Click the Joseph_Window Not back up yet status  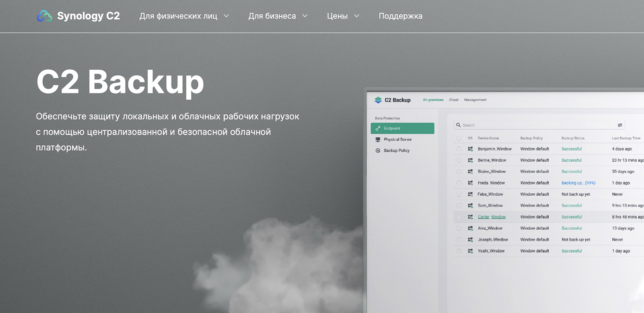(576, 240)
